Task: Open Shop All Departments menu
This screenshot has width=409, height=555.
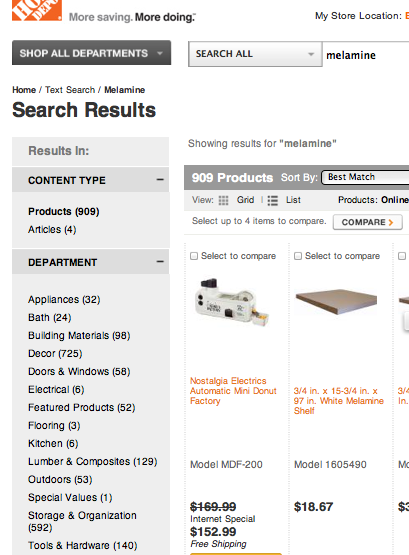Action: [91, 53]
